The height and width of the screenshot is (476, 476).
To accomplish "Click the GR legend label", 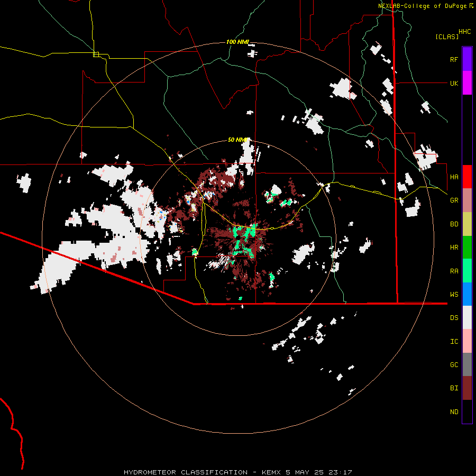I will click(454, 200).
